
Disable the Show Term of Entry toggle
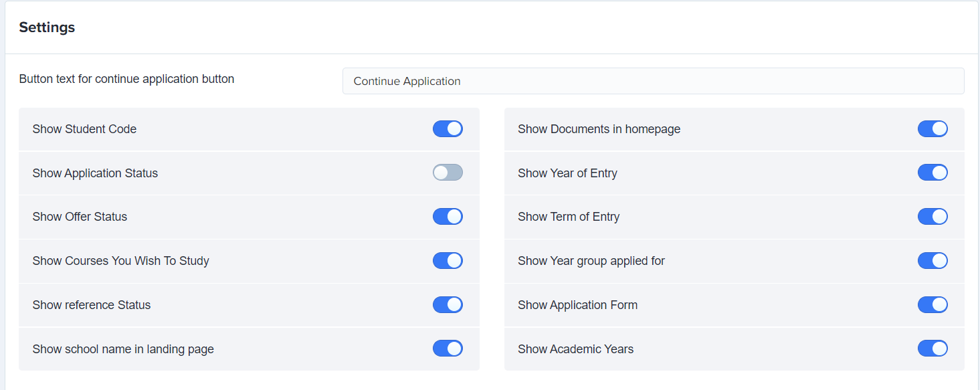click(933, 217)
